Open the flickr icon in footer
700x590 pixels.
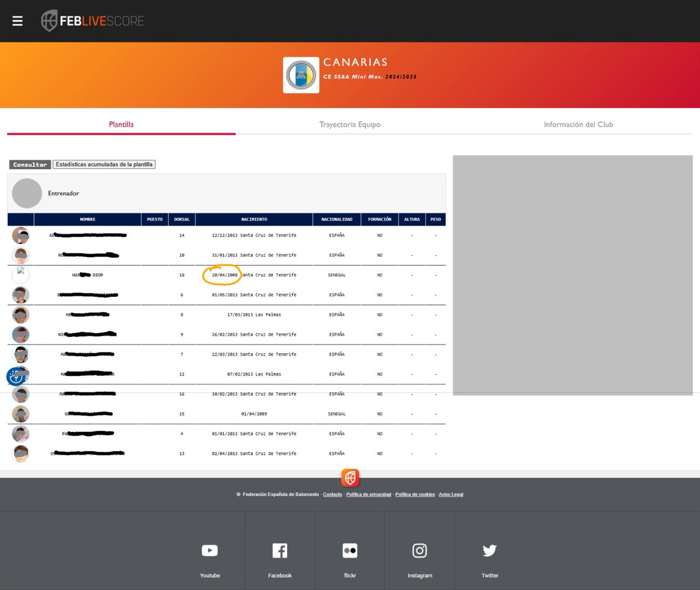(350, 550)
